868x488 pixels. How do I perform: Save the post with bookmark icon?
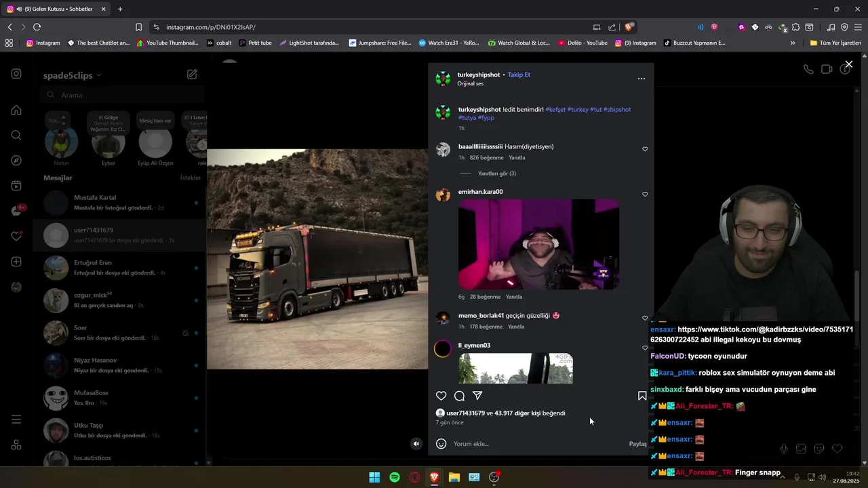click(642, 396)
